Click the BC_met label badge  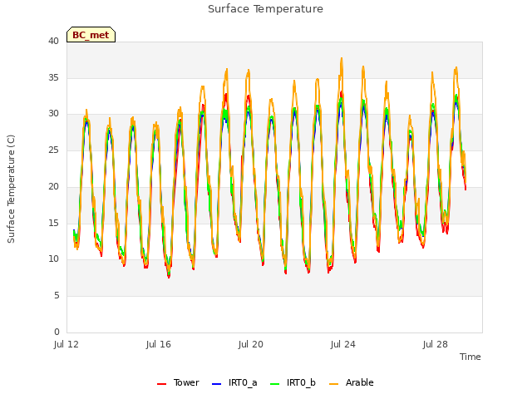(x=91, y=35)
